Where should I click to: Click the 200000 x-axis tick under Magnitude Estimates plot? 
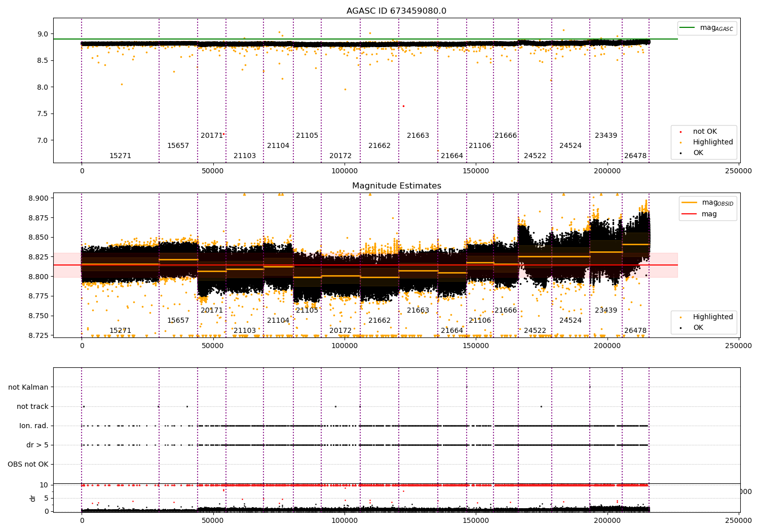(607, 346)
